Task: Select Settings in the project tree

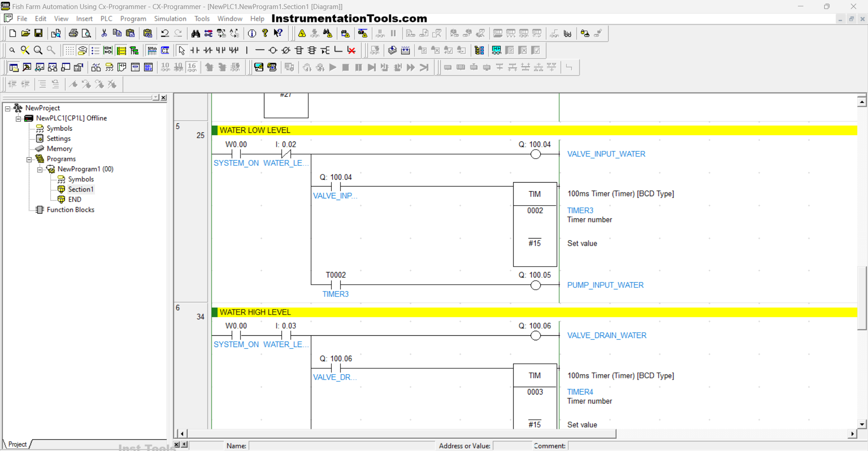Action: point(59,139)
